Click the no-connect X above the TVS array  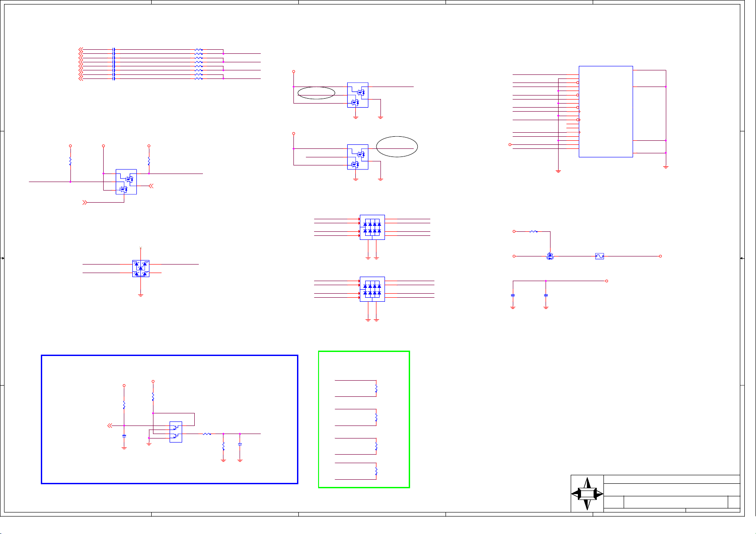(141, 247)
